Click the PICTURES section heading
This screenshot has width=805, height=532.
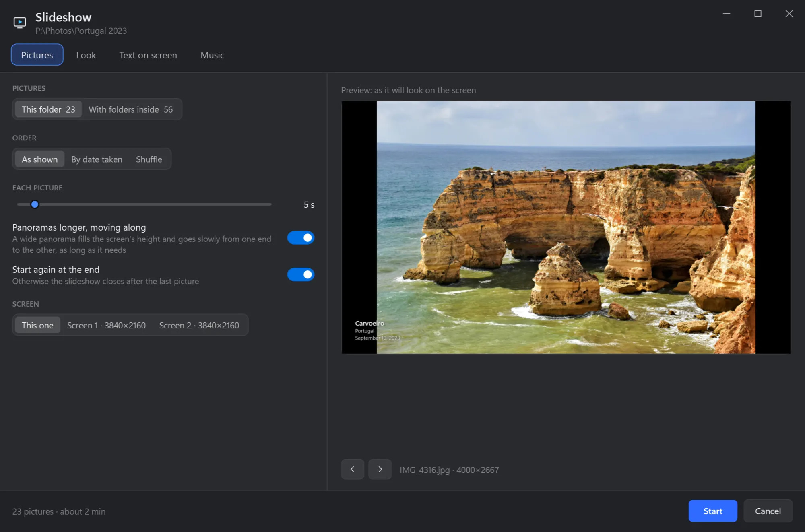pos(29,88)
